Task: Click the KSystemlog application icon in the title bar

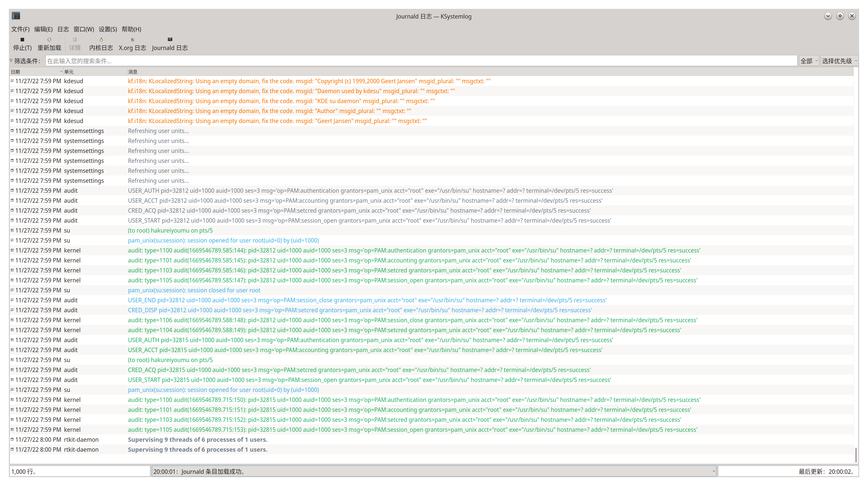Action: click(16, 16)
